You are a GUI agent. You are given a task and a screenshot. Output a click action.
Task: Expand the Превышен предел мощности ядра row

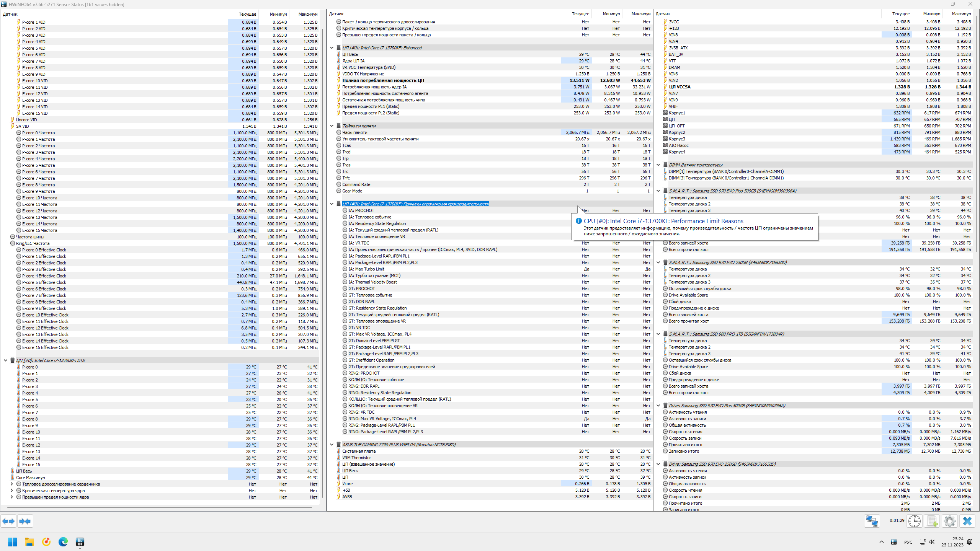point(12,497)
